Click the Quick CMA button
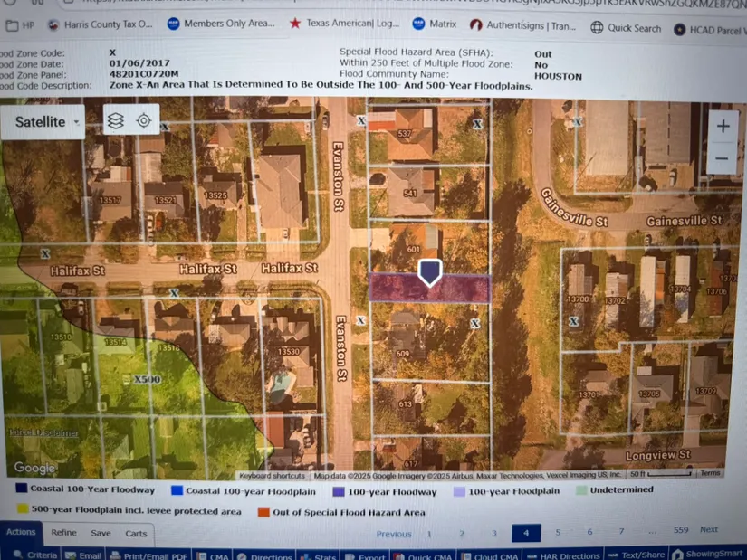 pyautogui.click(x=424, y=555)
